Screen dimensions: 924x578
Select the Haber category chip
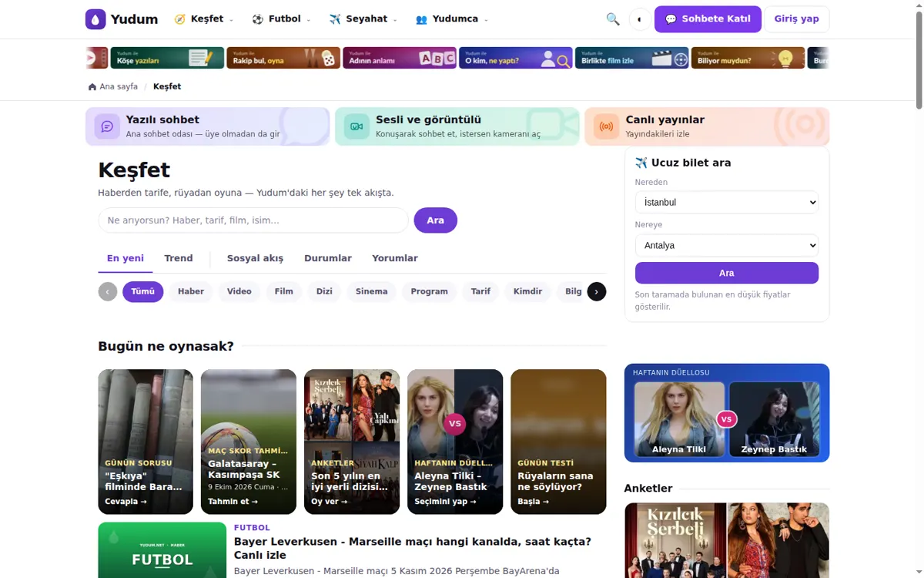point(191,291)
